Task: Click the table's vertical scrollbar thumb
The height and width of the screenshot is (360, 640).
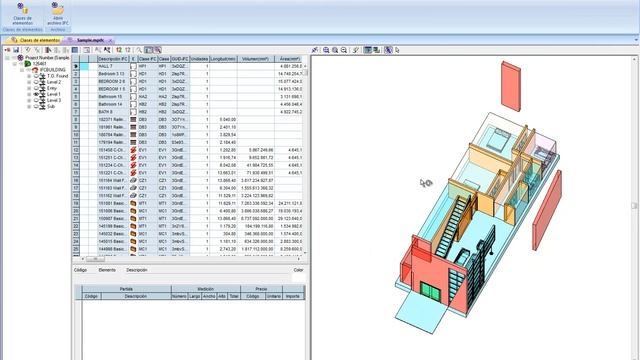Action: tap(305, 72)
